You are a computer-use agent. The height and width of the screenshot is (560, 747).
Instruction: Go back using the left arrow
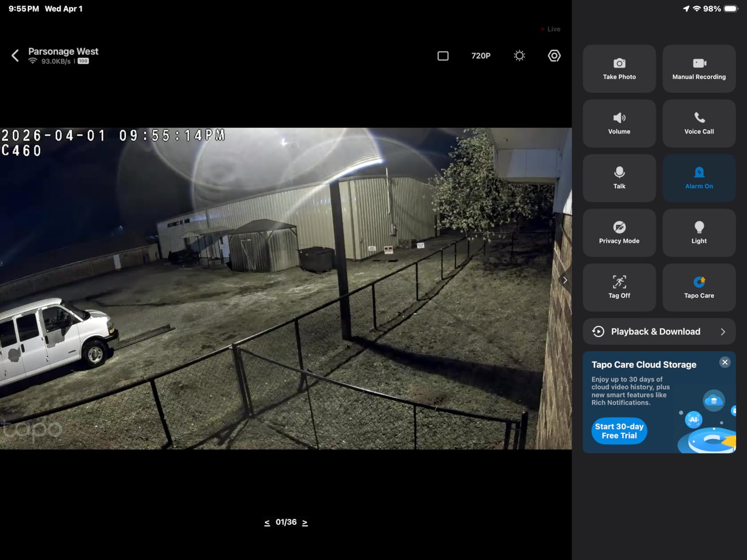[x=15, y=56]
